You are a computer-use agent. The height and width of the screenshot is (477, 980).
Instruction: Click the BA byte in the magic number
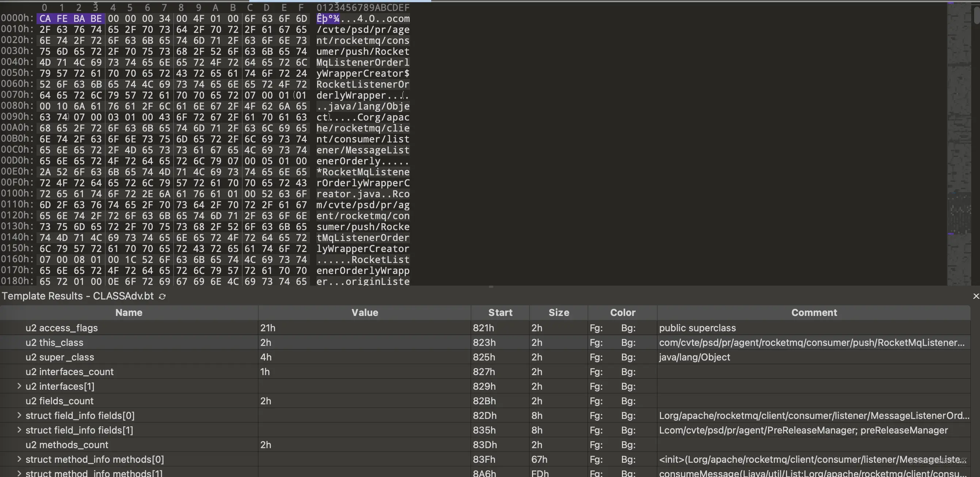[x=79, y=19]
